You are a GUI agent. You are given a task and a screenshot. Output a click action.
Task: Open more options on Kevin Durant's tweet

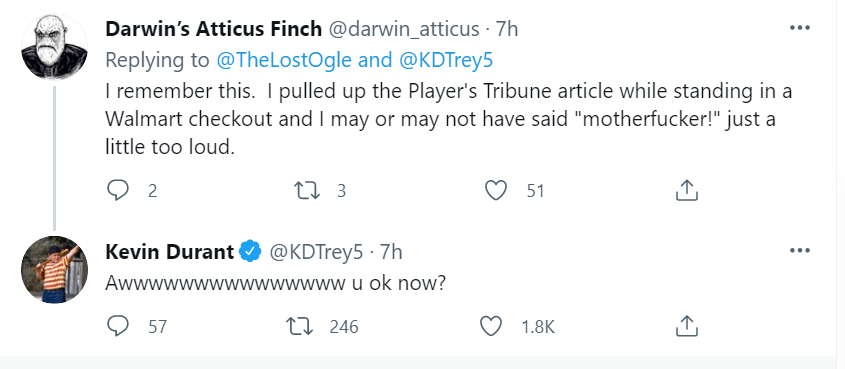pyautogui.click(x=799, y=250)
